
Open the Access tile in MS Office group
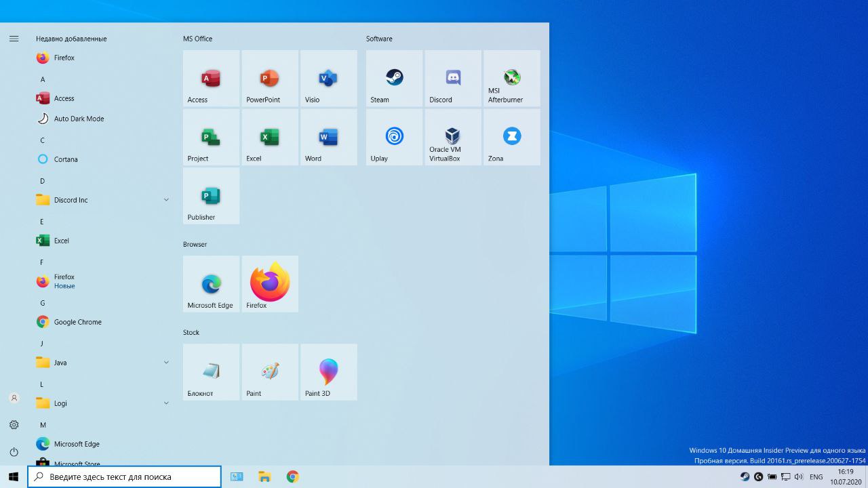click(211, 78)
